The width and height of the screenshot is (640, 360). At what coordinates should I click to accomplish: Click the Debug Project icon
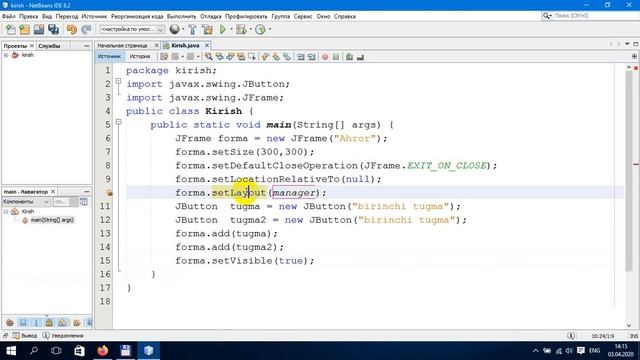[x=241, y=29]
